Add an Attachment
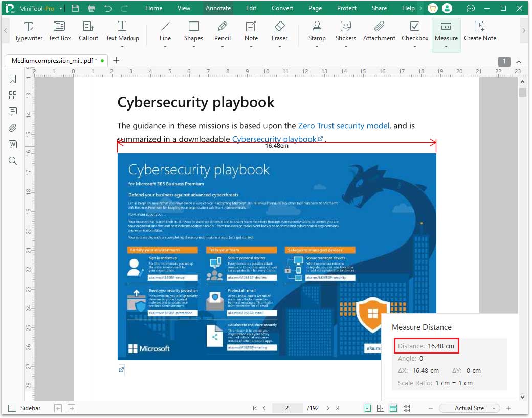 coord(379,32)
